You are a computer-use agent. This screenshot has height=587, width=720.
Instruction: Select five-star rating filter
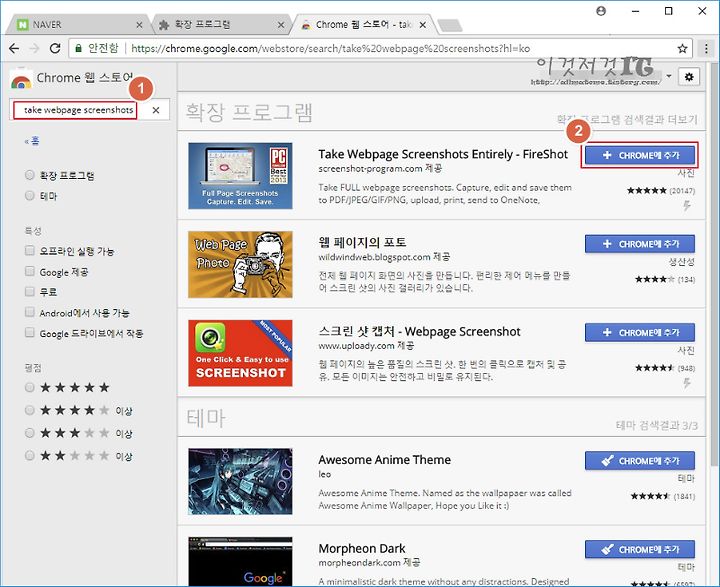coord(30,387)
